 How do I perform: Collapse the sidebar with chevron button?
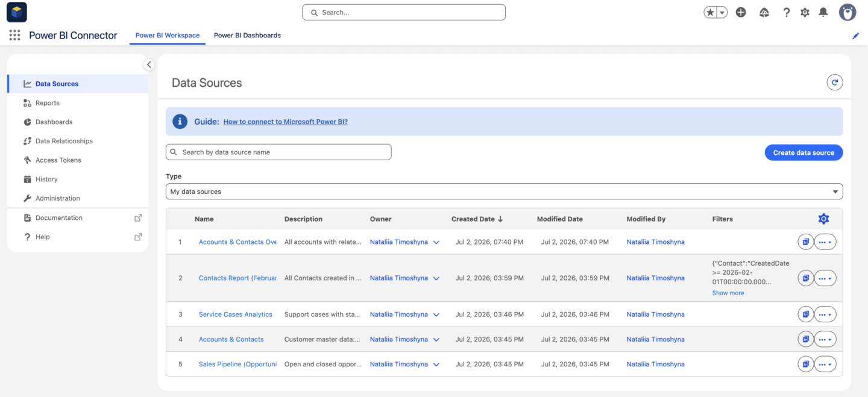(x=149, y=64)
